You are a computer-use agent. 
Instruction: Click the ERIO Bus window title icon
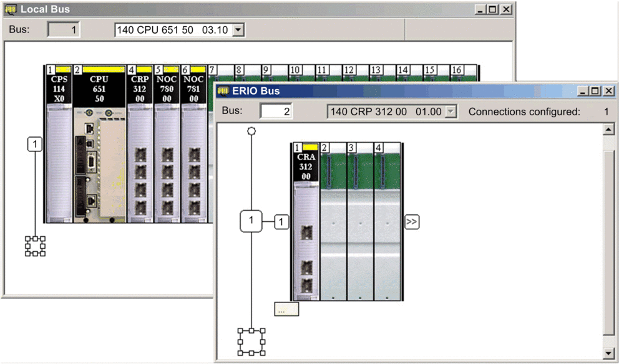point(223,91)
